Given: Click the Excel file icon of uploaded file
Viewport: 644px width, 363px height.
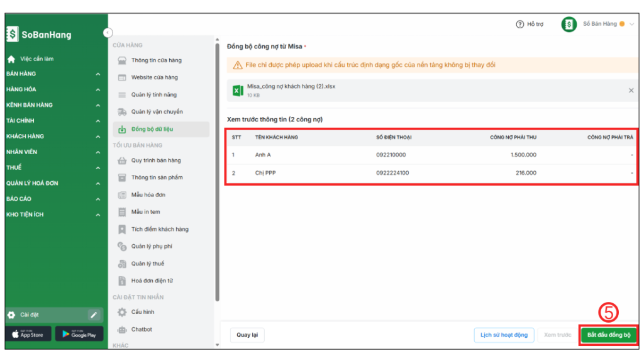Looking at the screenshot, I should click(x=238, y=91).
